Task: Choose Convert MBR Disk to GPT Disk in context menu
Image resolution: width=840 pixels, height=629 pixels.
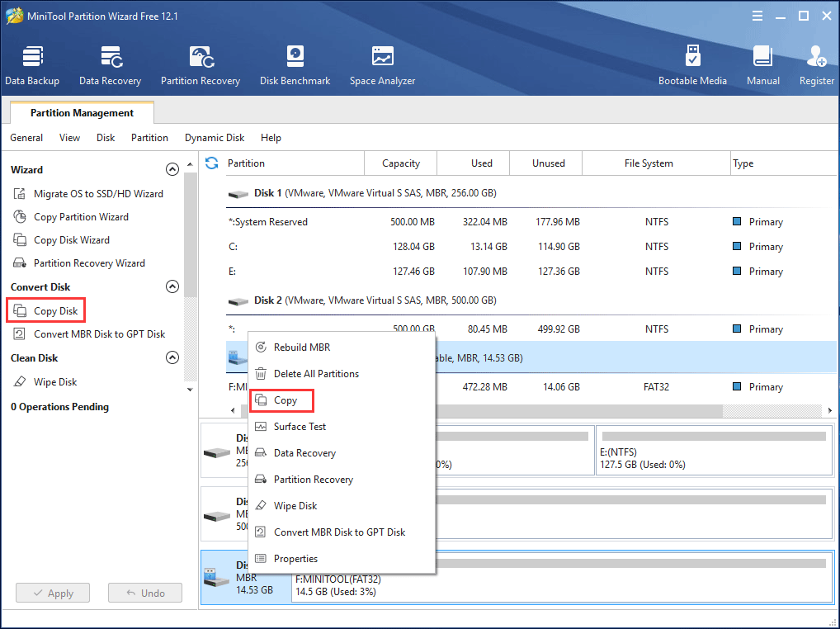Action: [x=342, y=532]
